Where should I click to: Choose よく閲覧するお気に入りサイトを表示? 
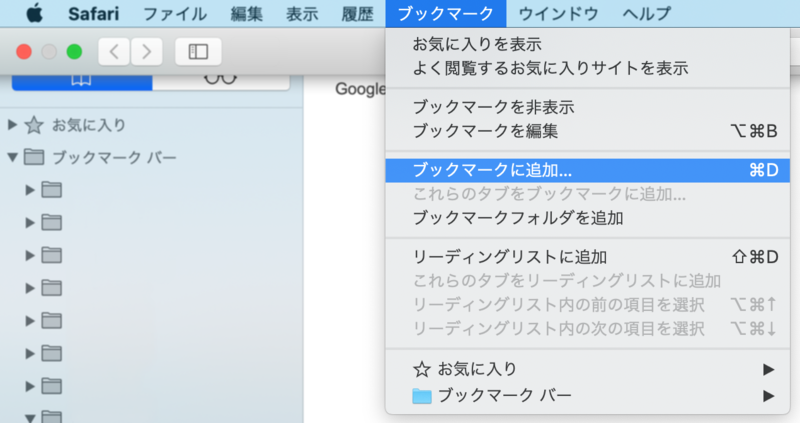click(x=588, y=68)
